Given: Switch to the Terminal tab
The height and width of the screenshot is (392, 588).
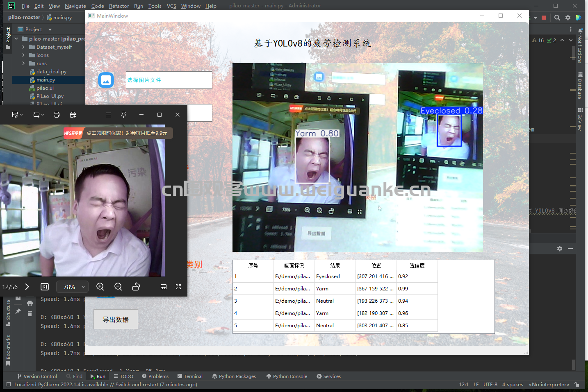Looking at the screenshot, I should pos(190,376).
